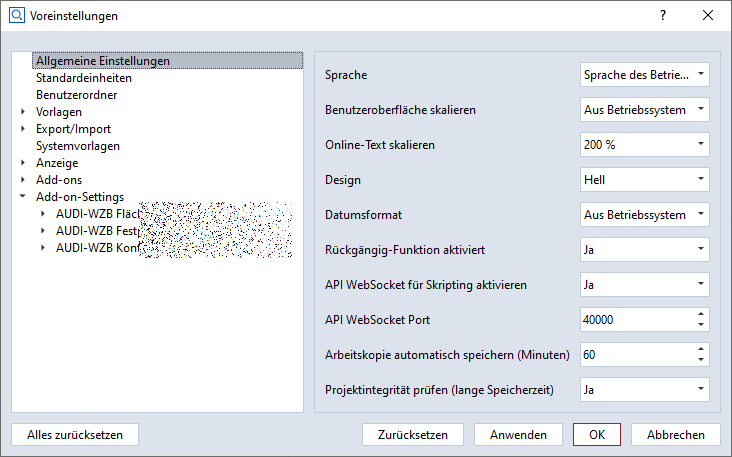Select Benutzerordner in the settings tree

click(77, 95)
